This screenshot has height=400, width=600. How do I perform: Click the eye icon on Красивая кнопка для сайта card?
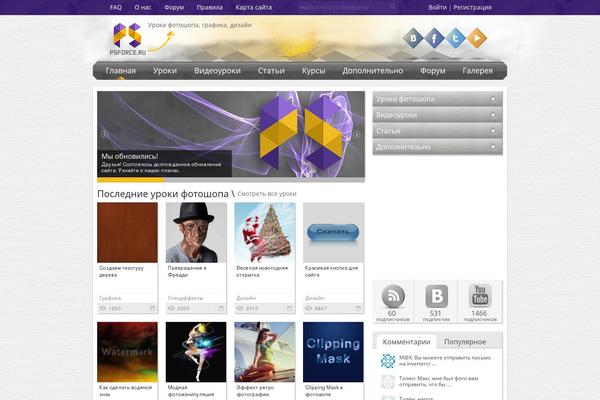coord(308,308)
